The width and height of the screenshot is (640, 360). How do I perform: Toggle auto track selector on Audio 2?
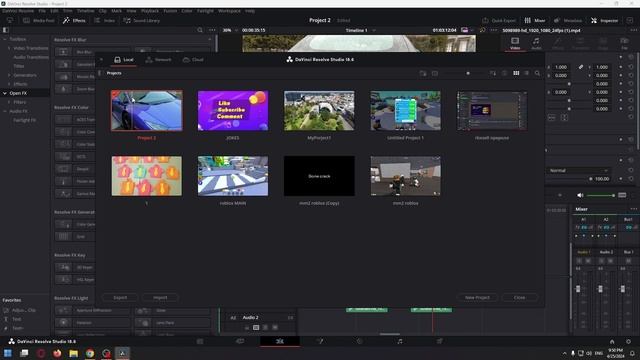pos(256,327)
